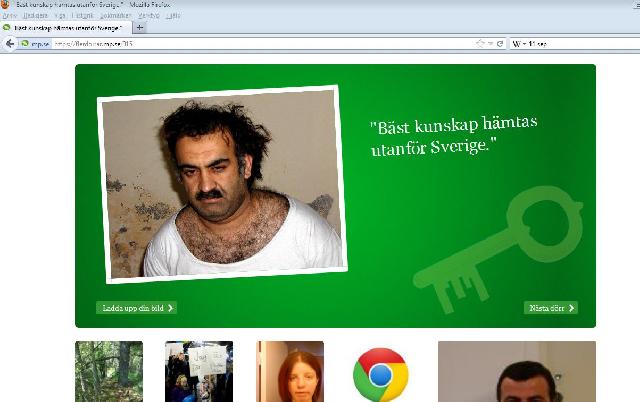Click the Firefox logo in title bar
Screen dimensions: 640x402
click(7, 5)
